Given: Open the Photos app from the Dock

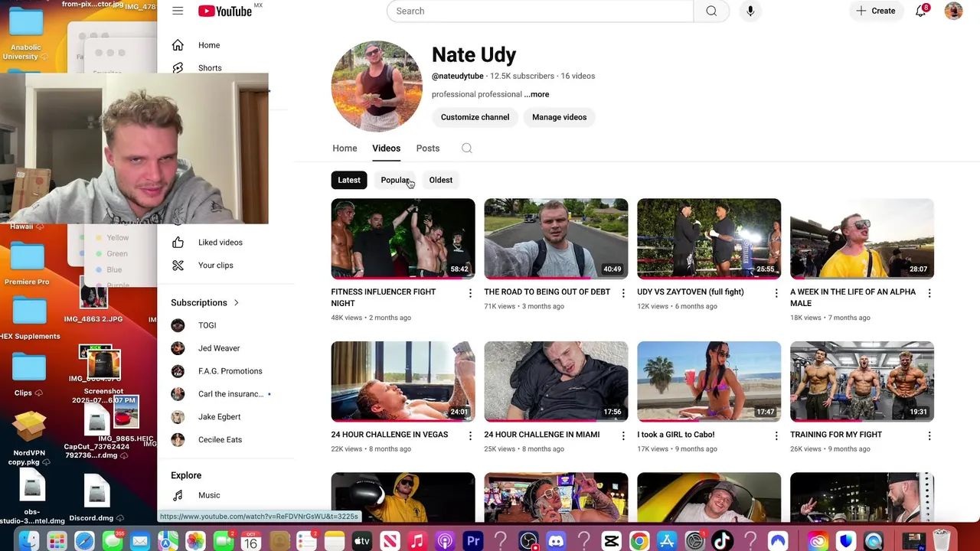Looking at the screenshot, I should tap(195, 541).
